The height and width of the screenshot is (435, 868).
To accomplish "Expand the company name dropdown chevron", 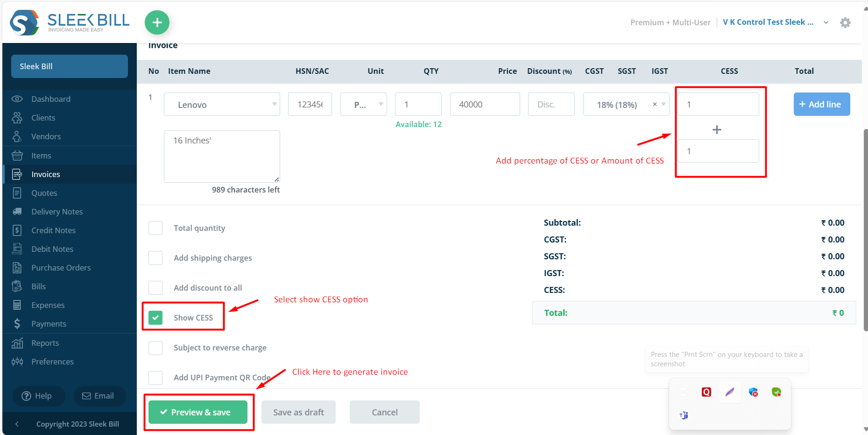I will 826,22.
